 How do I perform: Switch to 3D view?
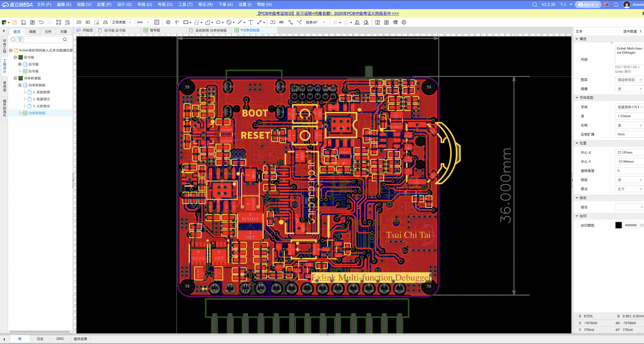88,22
